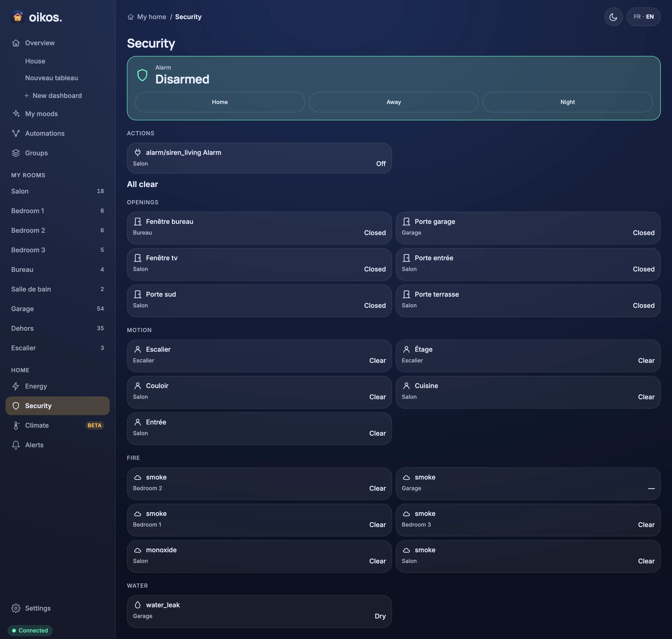The height and width of the screenshot is (639, 672).
Task: Open House dashboard in sidebar
Action: tap(35, 61)
